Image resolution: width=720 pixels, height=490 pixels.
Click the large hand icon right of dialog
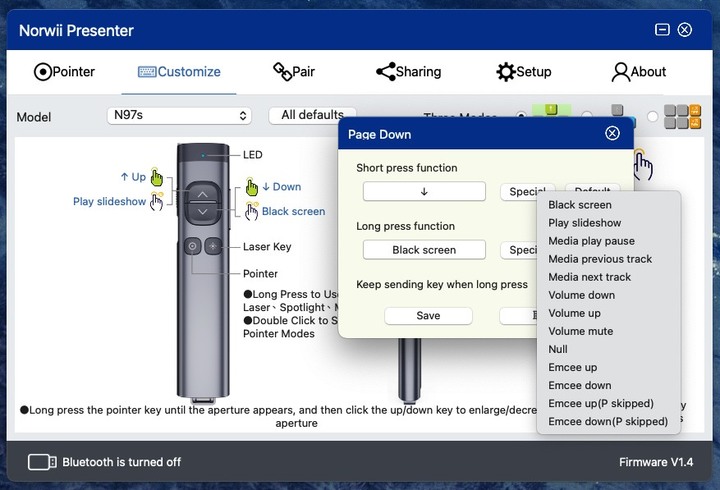point(643,165)
